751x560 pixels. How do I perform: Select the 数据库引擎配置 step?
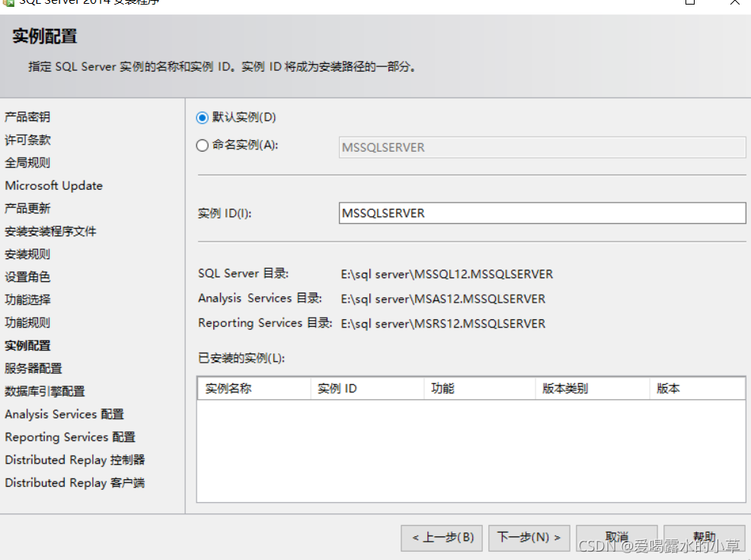(x=44, y=392)
